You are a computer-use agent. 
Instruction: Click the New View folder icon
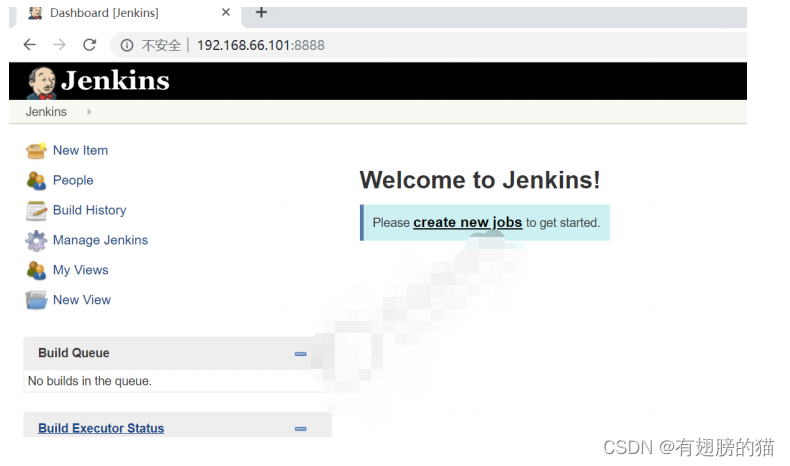[x=36, y=300]
